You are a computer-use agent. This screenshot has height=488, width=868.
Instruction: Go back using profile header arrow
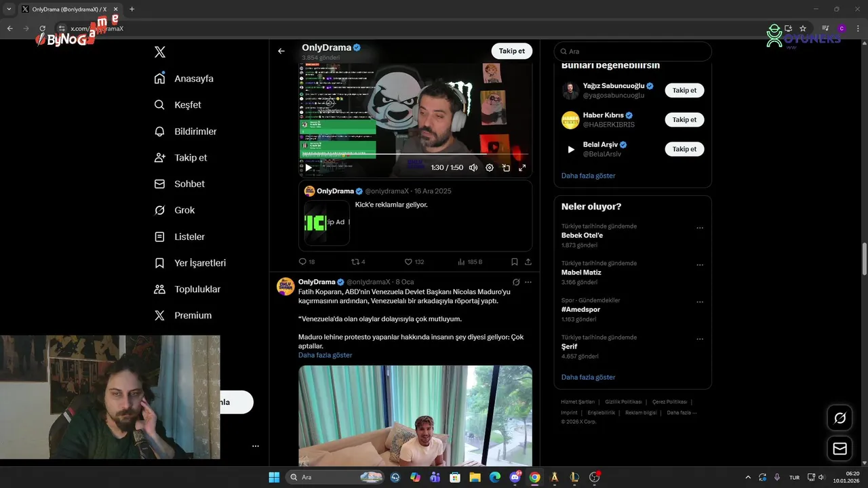[281, 51]
